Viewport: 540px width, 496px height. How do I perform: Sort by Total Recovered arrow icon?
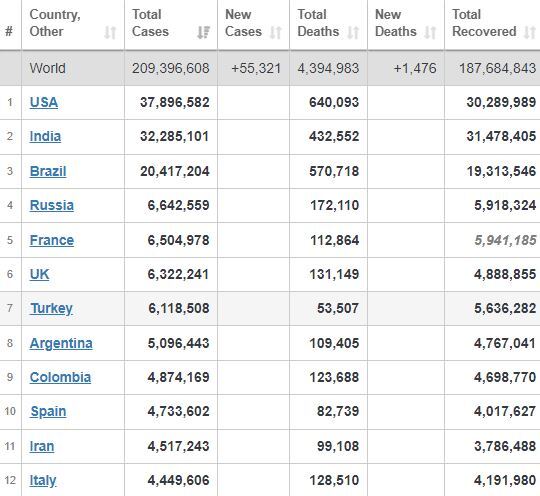pos(530,32)
